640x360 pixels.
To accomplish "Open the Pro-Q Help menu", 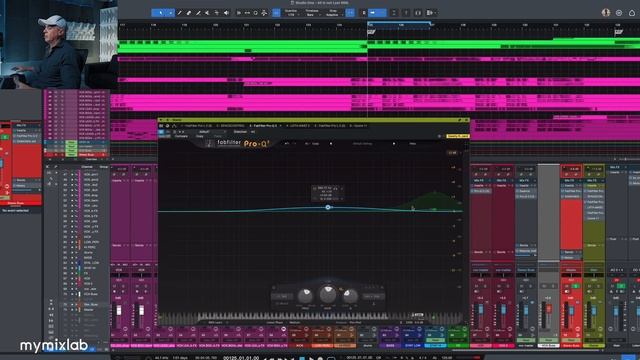I will 413,144.
